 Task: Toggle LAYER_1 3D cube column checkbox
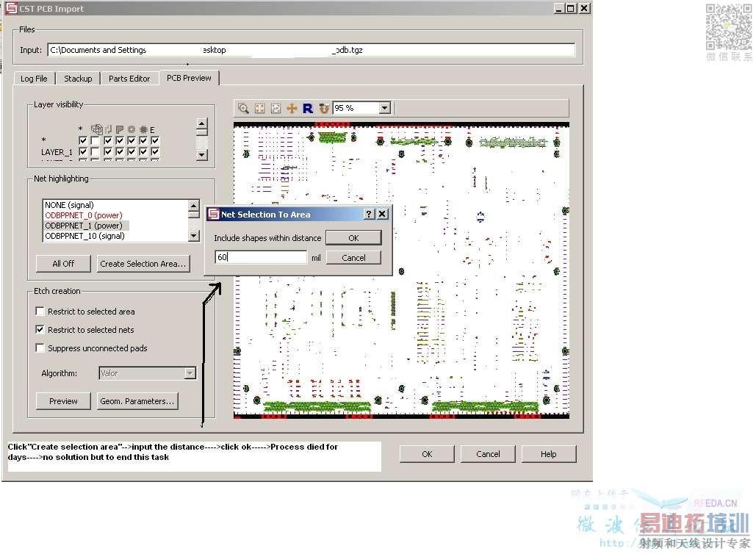pos(95,151)
